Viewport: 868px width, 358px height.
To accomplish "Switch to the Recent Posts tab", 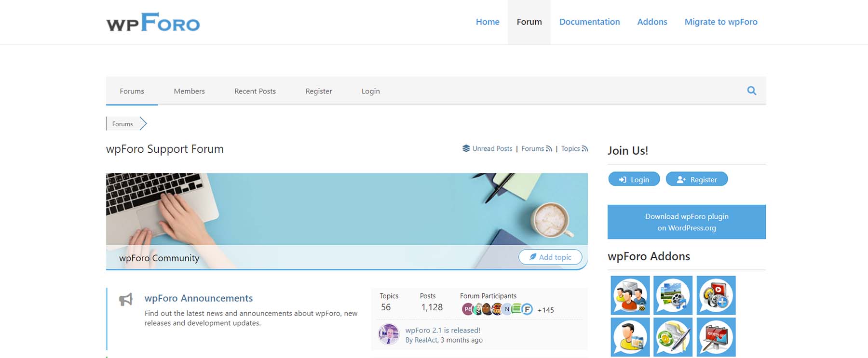I will coord(255,91).
